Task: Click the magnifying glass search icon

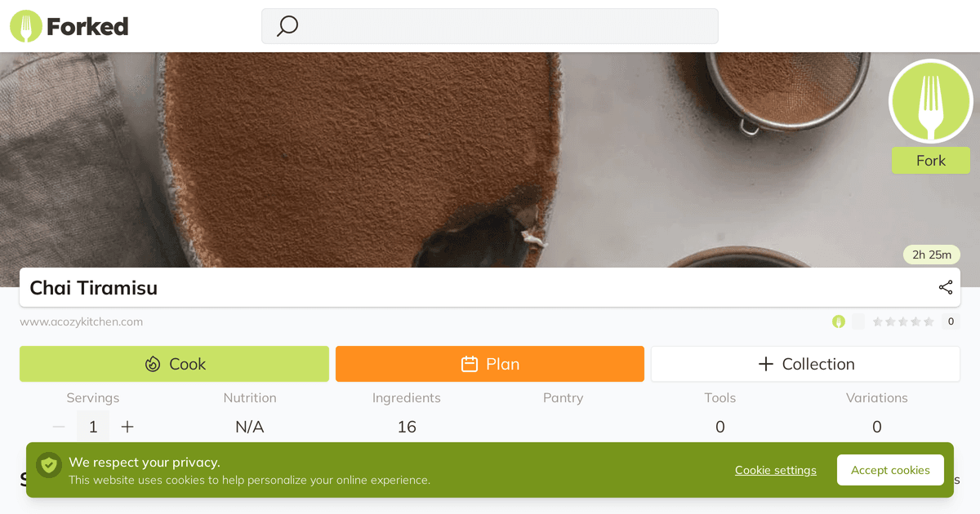Action: tap(287, 26)
